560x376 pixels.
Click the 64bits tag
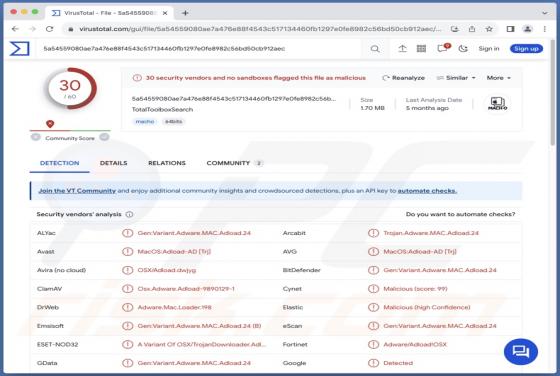click(x=174, y=122)
